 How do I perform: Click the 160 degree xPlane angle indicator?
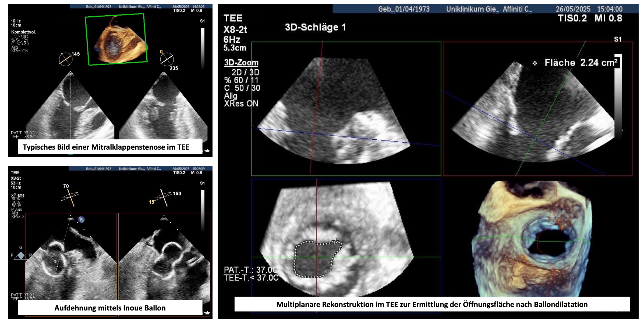(x=164, y=197)
